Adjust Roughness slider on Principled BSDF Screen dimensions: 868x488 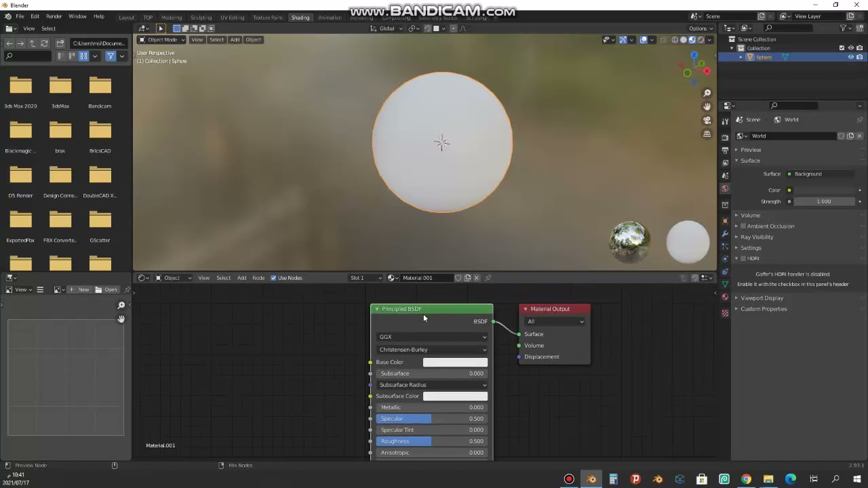pos(432,441)
